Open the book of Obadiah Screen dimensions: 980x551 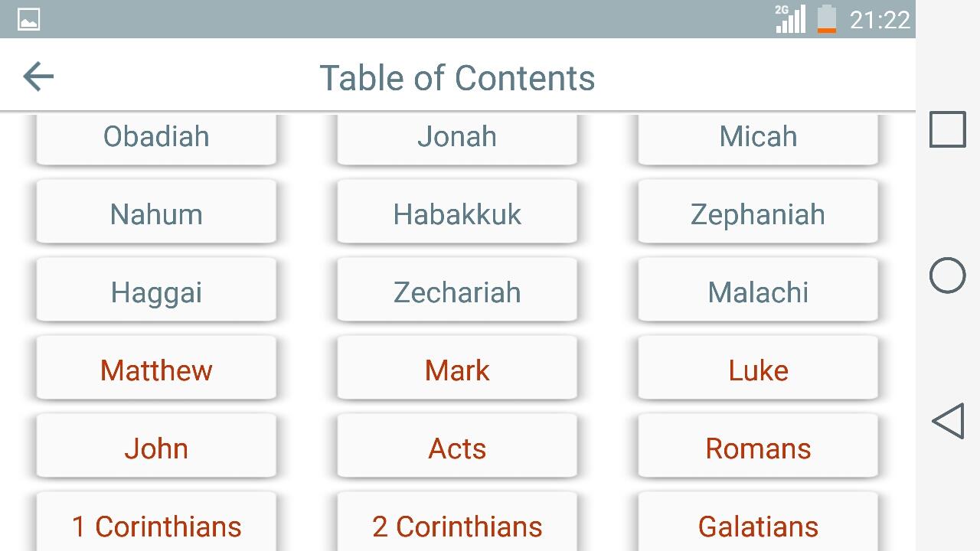click(x=156, y=138)
